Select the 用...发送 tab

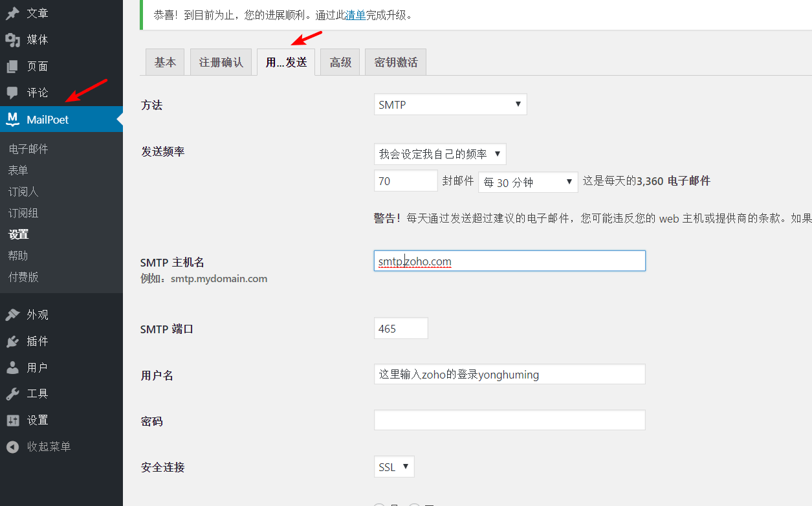tap(286, 62)
